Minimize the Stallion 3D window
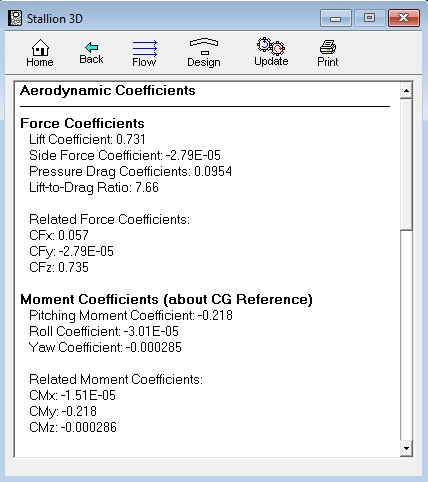 (335, 18)
